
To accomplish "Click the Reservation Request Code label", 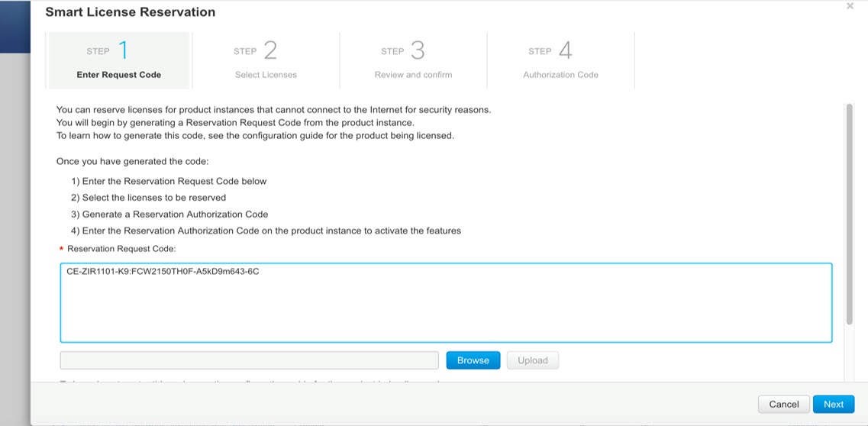I will (121, 249).
